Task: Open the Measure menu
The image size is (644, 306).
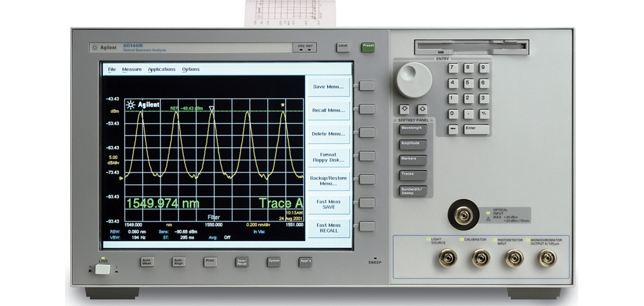Action: click(132, 70)
